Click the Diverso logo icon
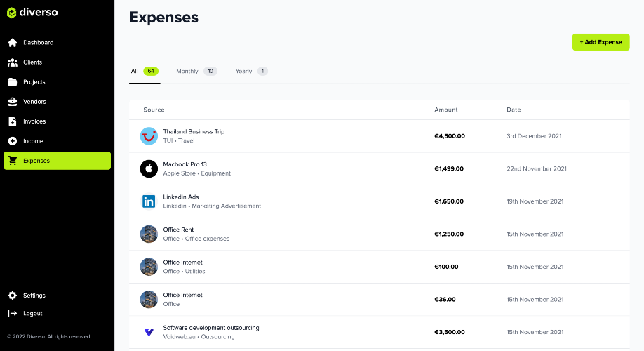 [11, 12]
